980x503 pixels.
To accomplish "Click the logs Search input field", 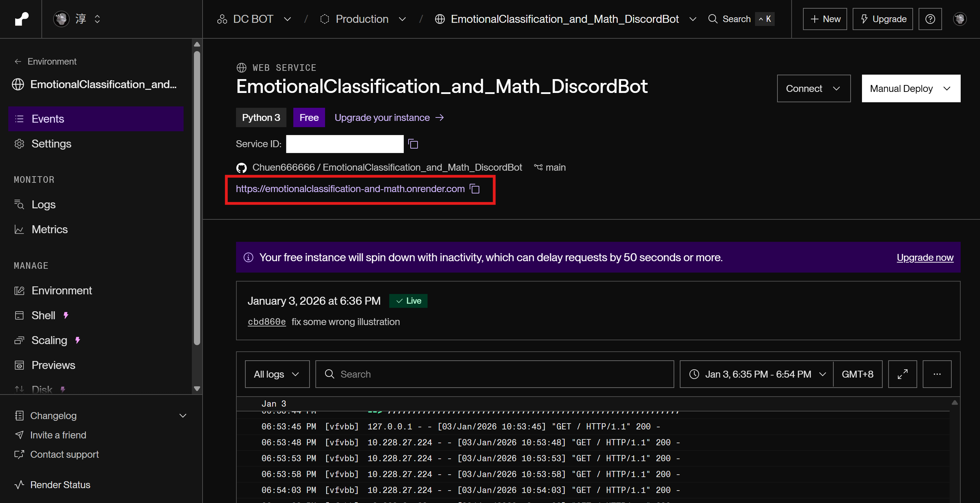I will tap(494, 374).
